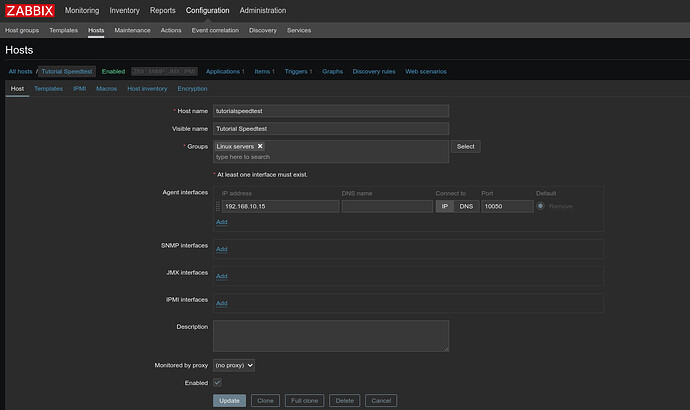690x410 pixels.
Task: Switch to the Encryption tab
Action: (192, 88)
